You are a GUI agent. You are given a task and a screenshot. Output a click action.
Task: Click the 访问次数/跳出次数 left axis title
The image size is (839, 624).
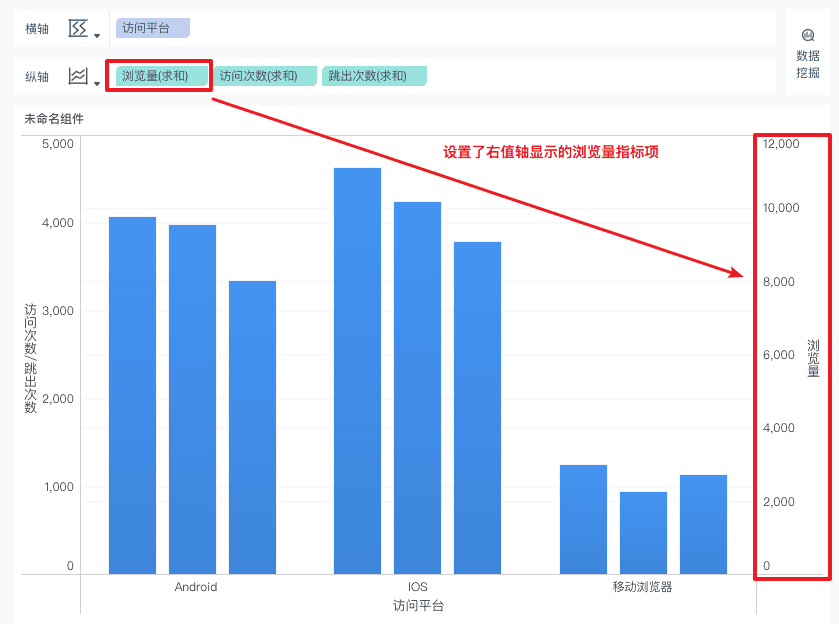point(30,358)
